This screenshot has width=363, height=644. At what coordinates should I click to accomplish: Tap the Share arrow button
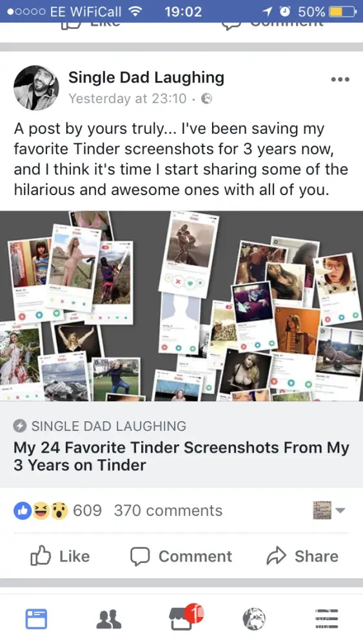pos(302,556)
